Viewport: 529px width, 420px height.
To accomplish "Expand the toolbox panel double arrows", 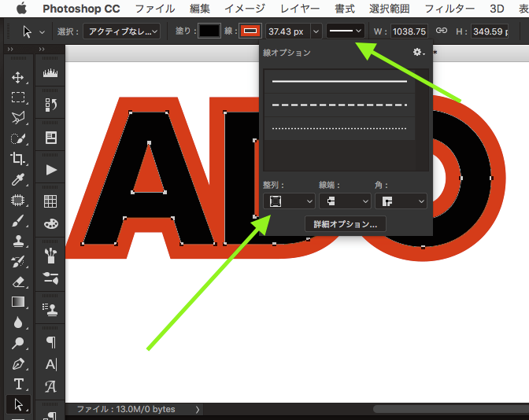I will (10, 50).
